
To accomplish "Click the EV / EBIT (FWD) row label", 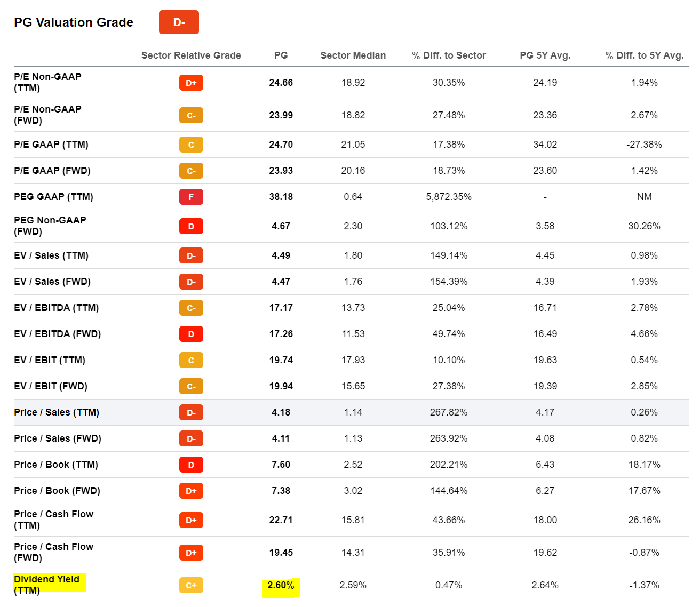I will (51, 386).
